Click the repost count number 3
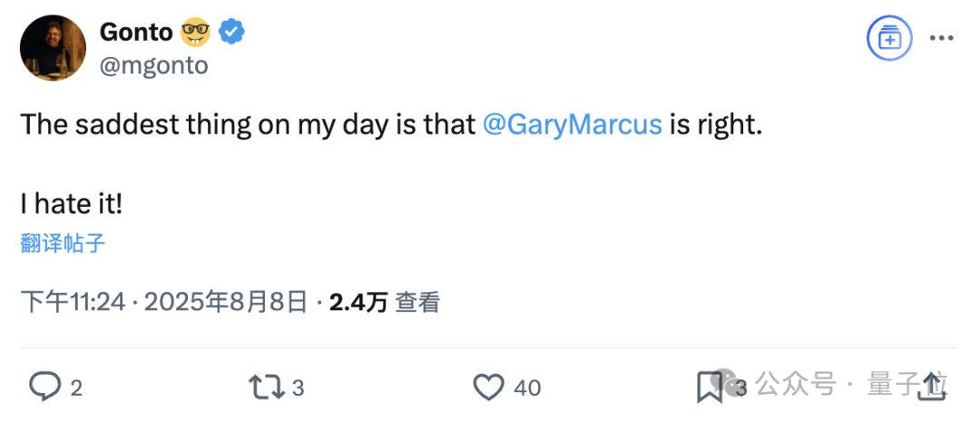The width and height of the screenshot is (980, 422). tap(298, 388)
